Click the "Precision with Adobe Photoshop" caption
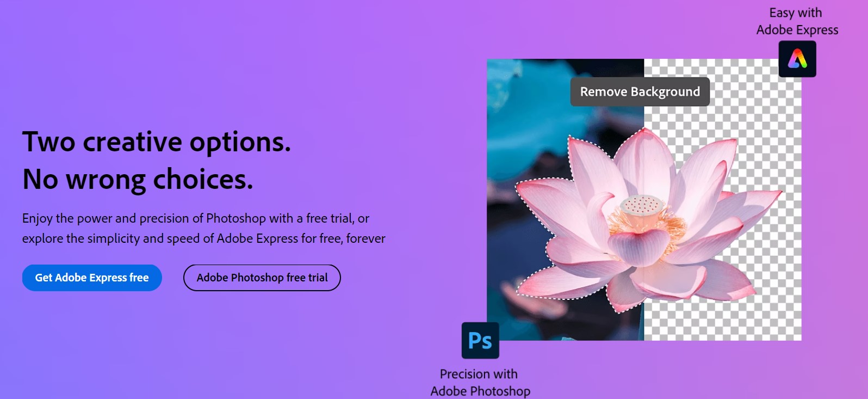The height and width of the screenshot is (399, 868). [480, 382]
